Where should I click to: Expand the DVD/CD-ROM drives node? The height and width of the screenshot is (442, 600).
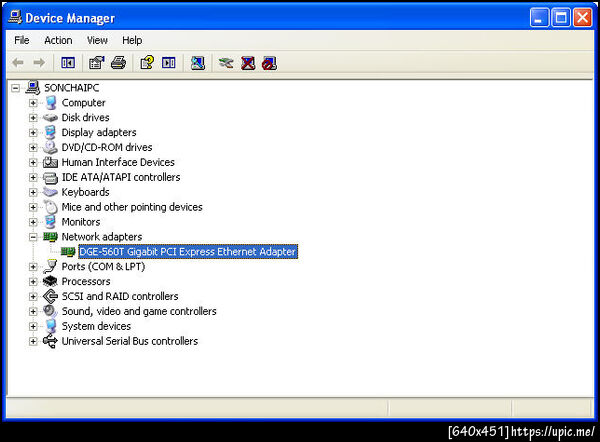[33, 147]
